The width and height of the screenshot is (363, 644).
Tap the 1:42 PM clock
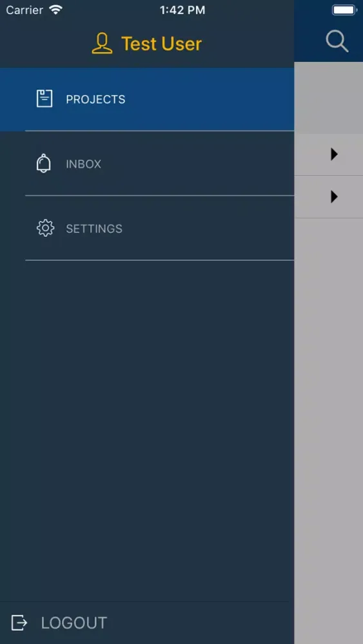(x=182, y=10)
